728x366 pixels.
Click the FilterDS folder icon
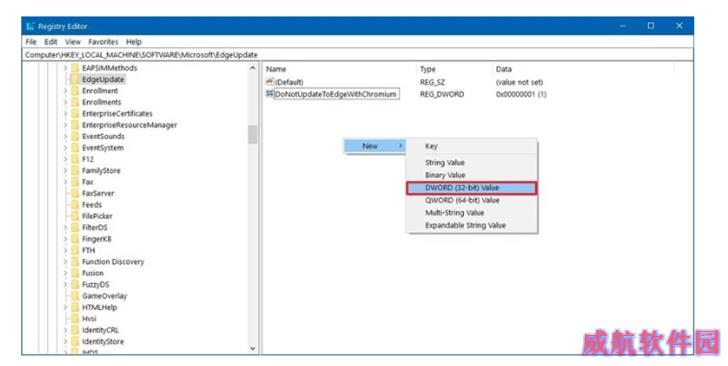[75, 227]
